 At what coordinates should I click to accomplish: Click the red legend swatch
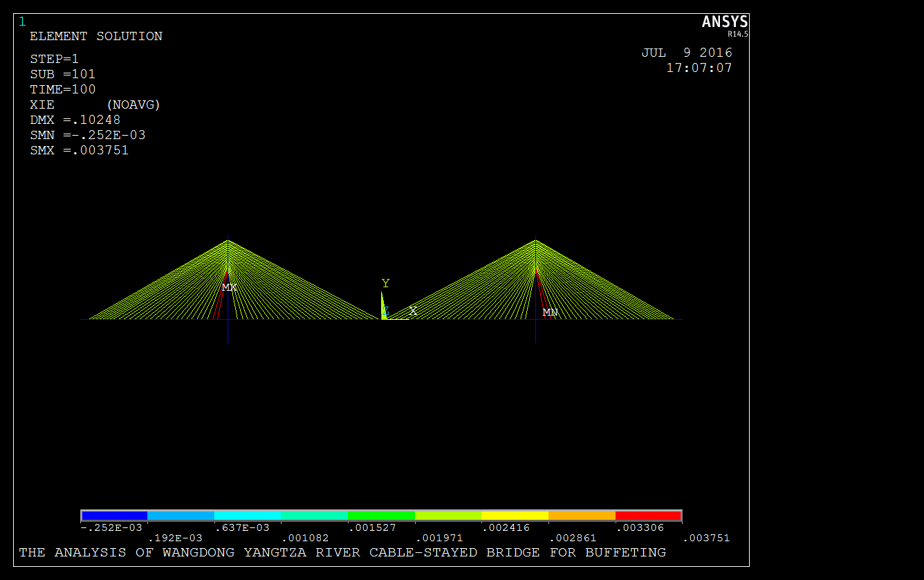click(x=648, y=516)
